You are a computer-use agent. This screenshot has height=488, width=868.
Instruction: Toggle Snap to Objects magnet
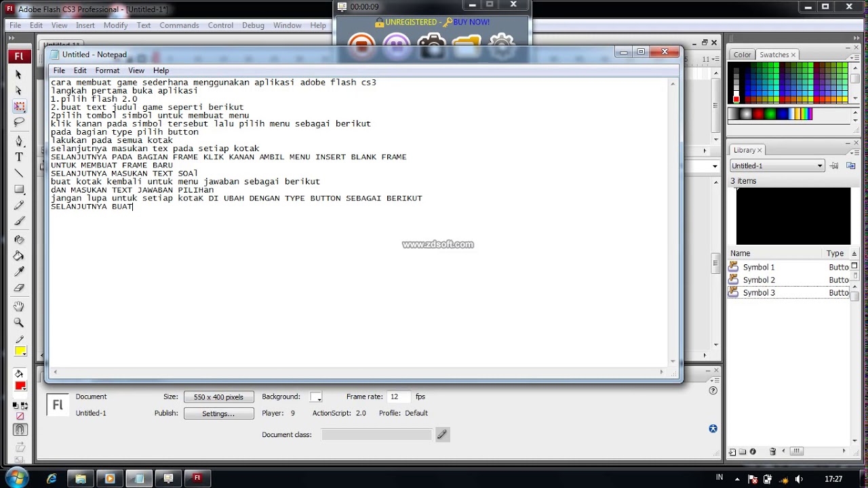click(x=20, y=430)
